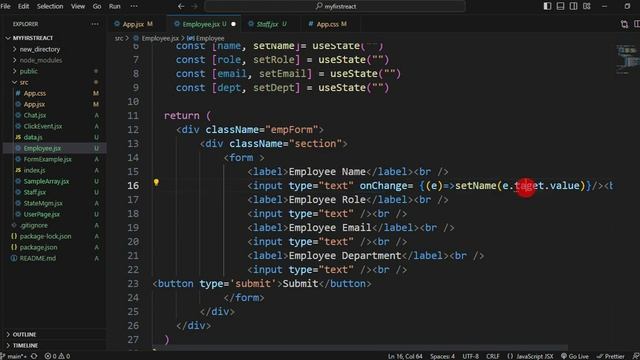Open Staff.jsx in the explorer
Viewport: 640px width, 360px height.
tap(35, 192)
